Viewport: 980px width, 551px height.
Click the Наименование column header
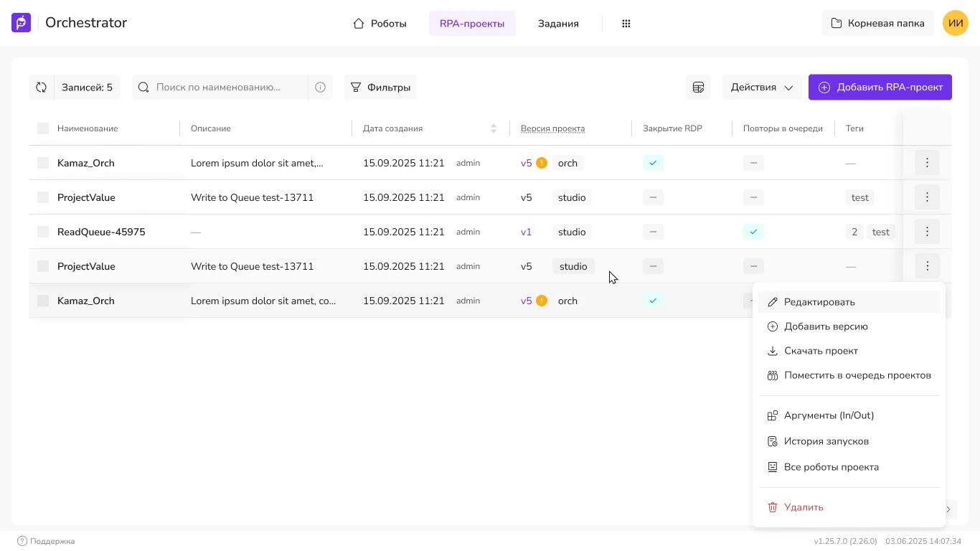88,128
